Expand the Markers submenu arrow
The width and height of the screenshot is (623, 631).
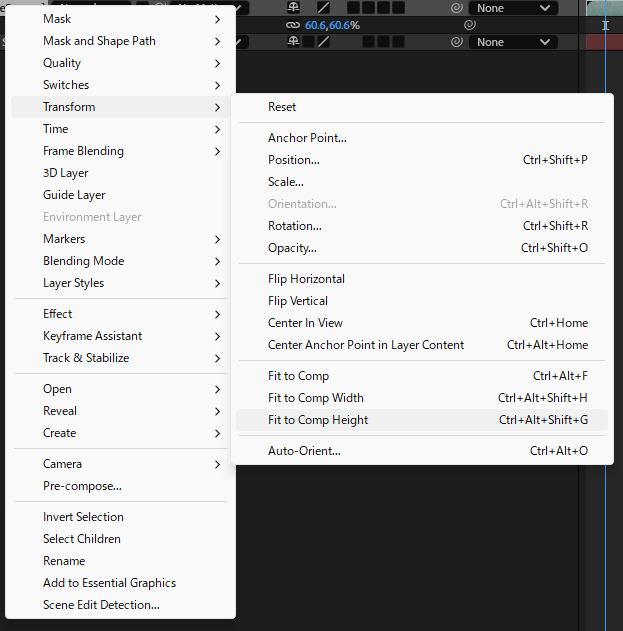[x=217, y=239]
